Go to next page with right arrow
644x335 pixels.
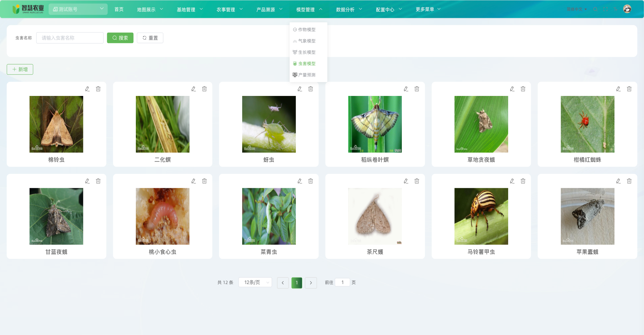click(x=311, y=283)
